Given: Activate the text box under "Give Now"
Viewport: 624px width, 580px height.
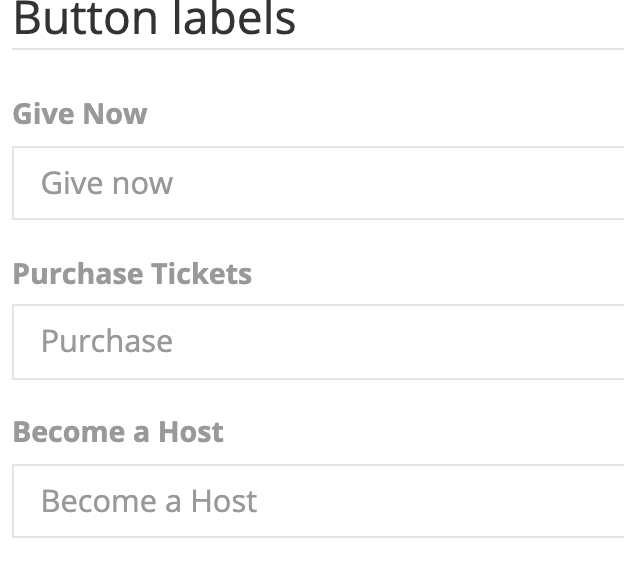Looking at the screenshot, I should (320, 183).
